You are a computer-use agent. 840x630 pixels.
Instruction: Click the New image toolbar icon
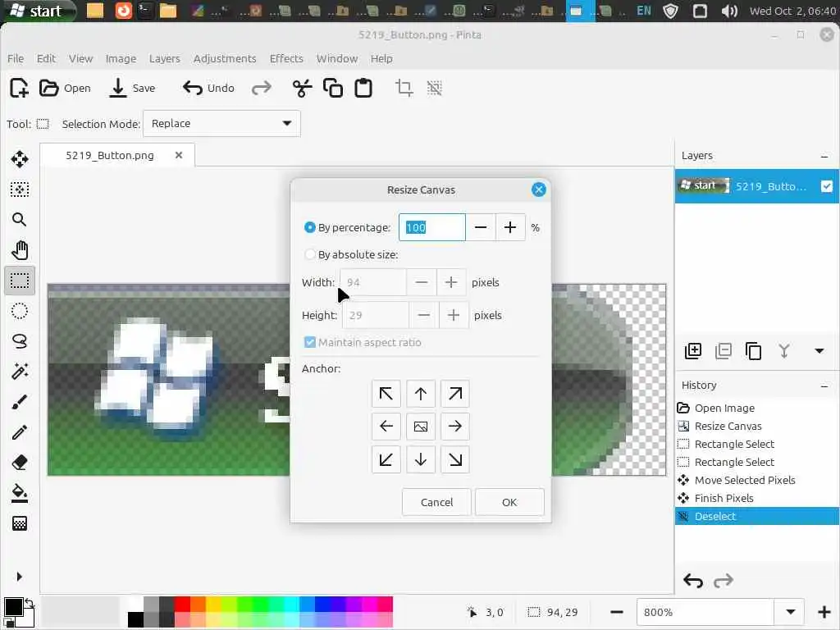tap(20, 88)
